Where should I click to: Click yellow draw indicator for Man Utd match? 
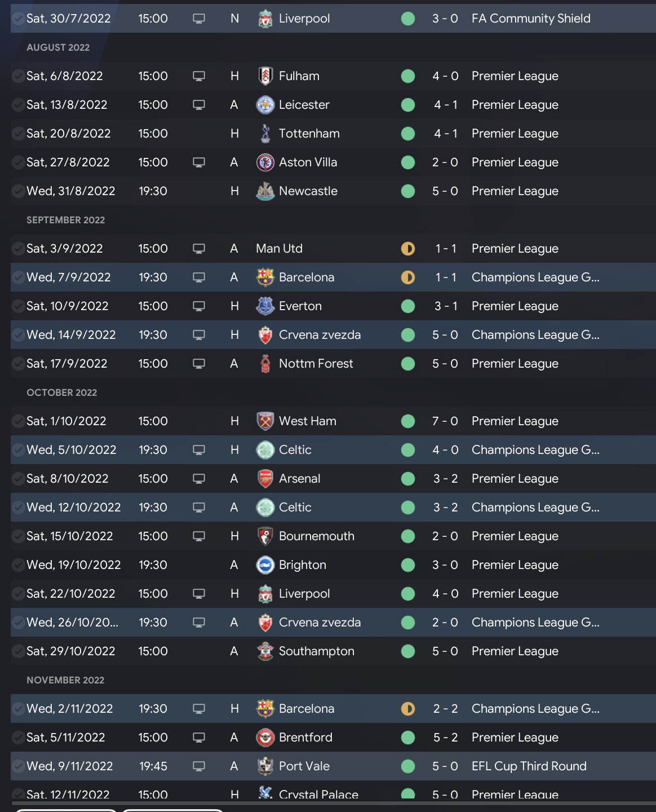(x=408, y=249)
